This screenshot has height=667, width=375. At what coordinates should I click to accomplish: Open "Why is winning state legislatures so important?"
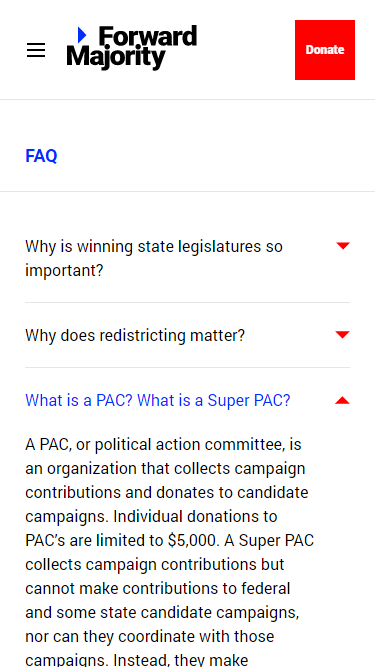(154, 258)
